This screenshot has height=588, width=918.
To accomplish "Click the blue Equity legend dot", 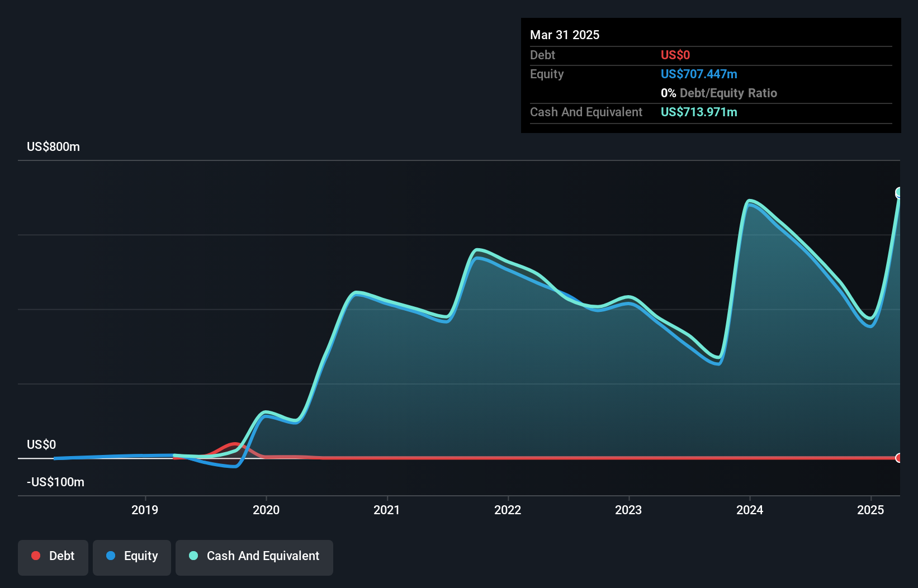I will click(x=111, y=556).
